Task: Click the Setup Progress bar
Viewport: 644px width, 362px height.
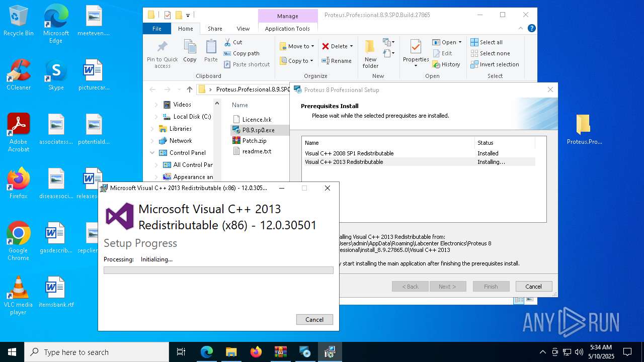Action: [218, 270]
